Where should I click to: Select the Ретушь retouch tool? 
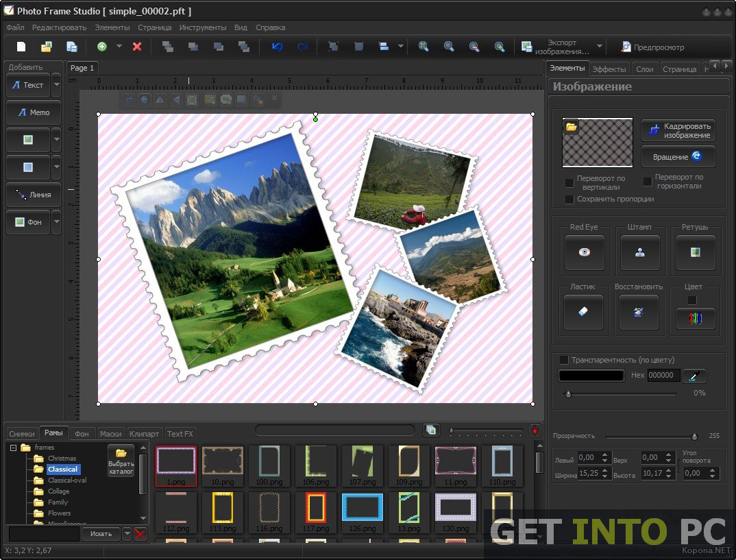tap(695, 252)
